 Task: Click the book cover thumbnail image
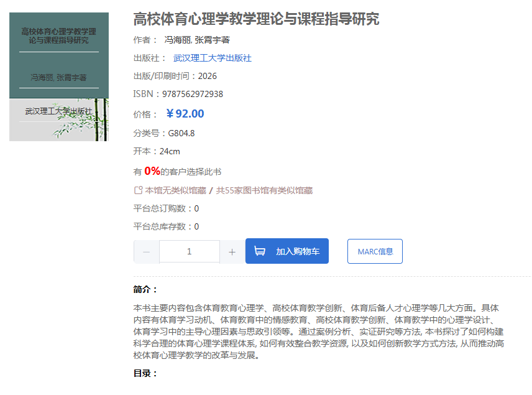(x=59, y=77)
